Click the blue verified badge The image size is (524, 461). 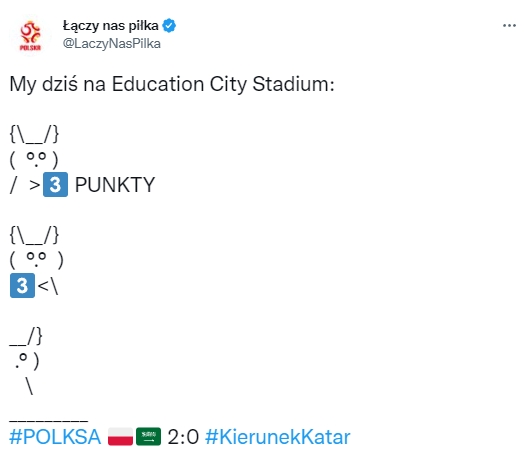click(169, 26)
